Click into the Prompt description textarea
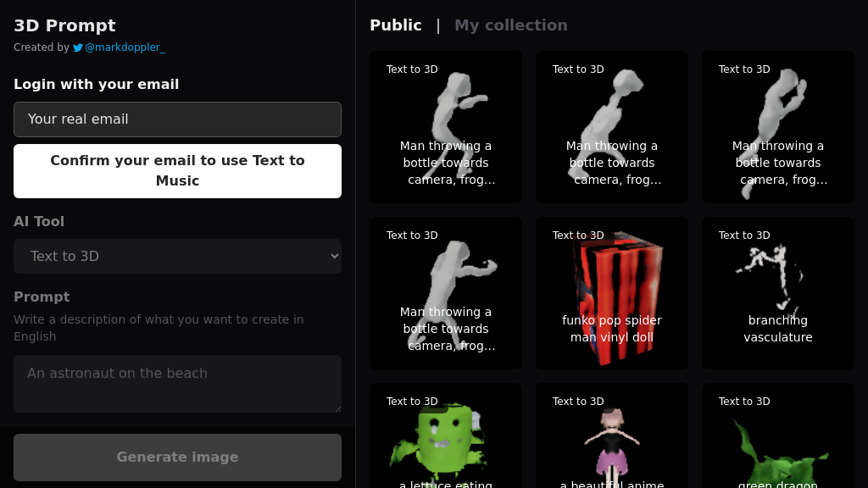 tap(177, 383)
